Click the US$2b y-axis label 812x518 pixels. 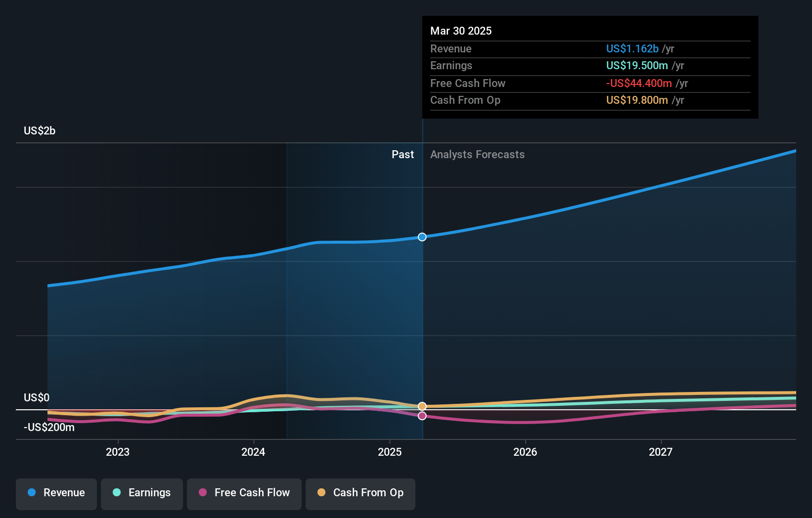coord(40,130)
